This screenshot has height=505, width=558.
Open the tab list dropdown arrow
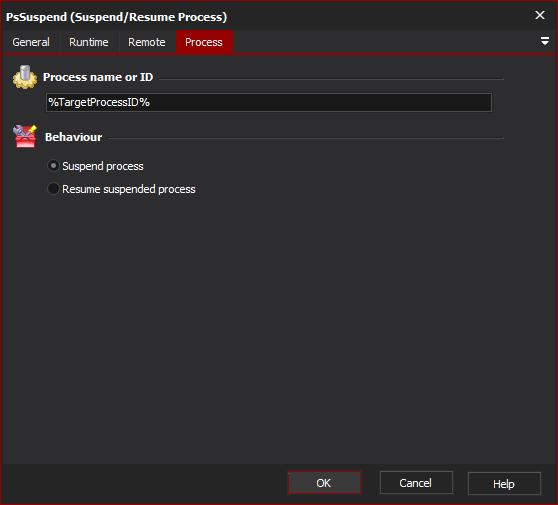coord(544,41)
